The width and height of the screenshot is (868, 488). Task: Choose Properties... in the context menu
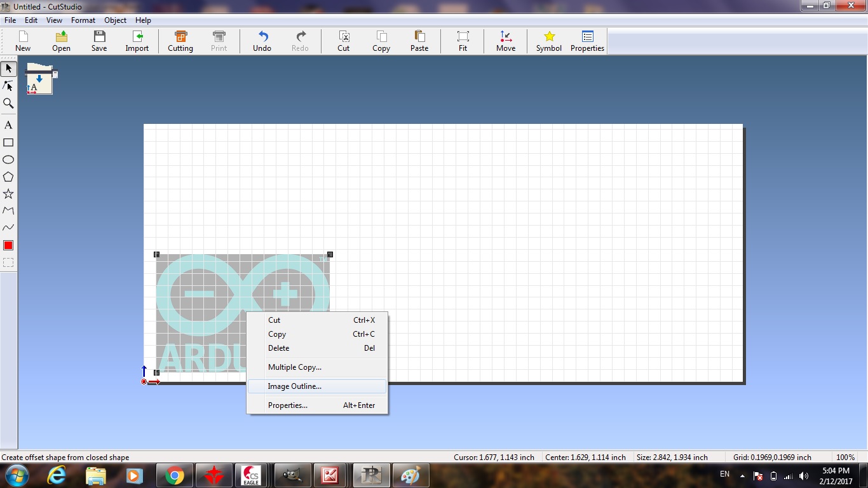(317, 405)
